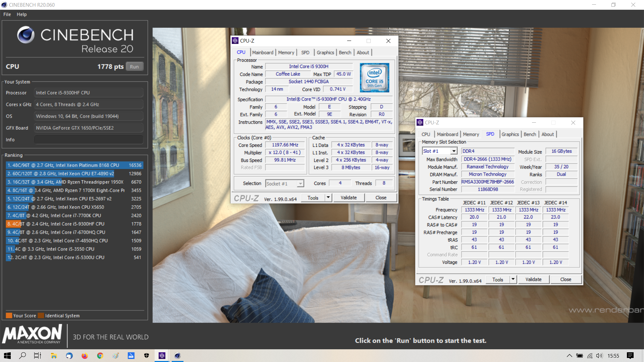
Task: Open the scanner app taskbar icon
Action: 131,356
